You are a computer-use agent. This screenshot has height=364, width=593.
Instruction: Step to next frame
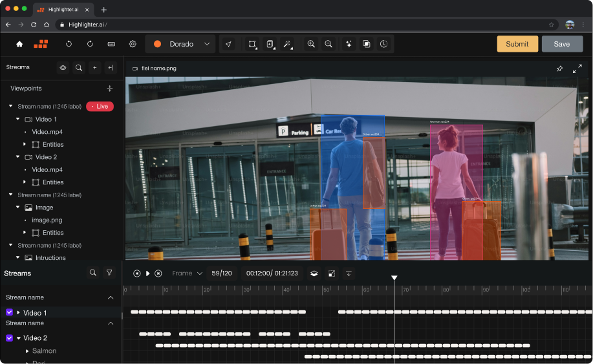(x=158, y=273)
